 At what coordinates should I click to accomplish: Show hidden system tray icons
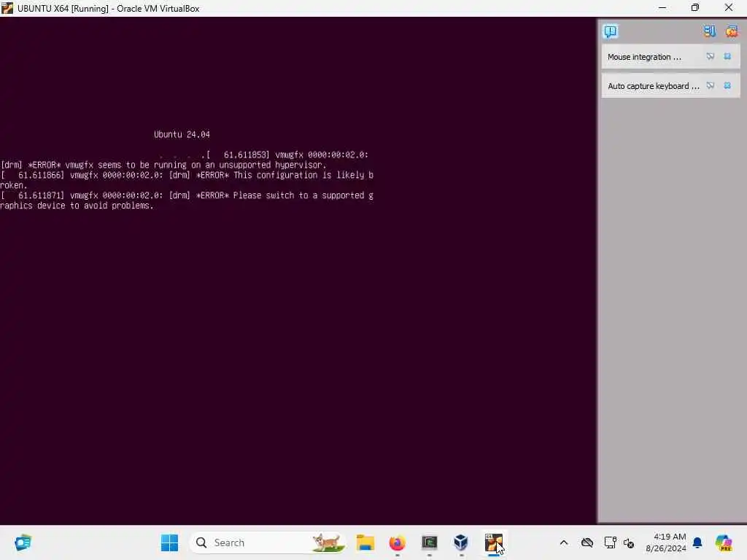(564, 542)
